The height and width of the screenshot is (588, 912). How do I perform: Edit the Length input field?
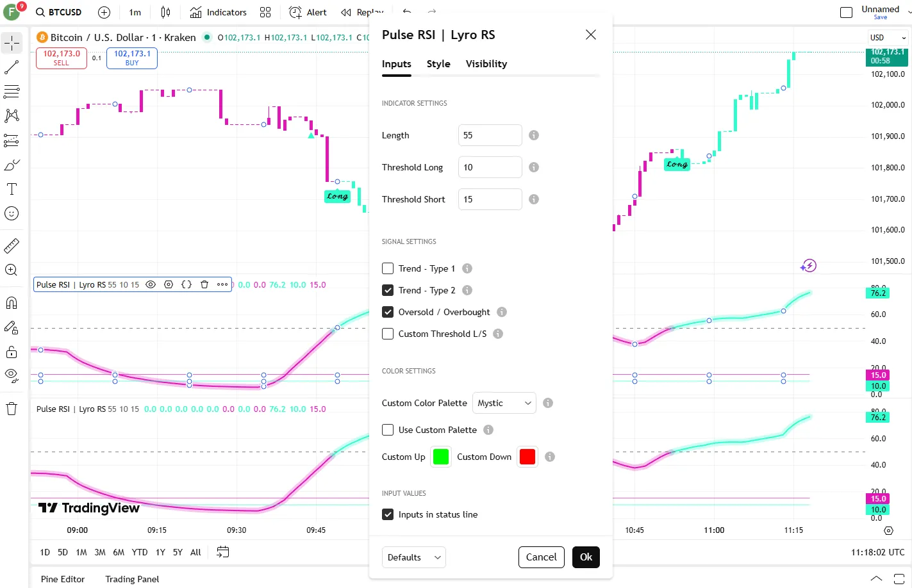490,135
